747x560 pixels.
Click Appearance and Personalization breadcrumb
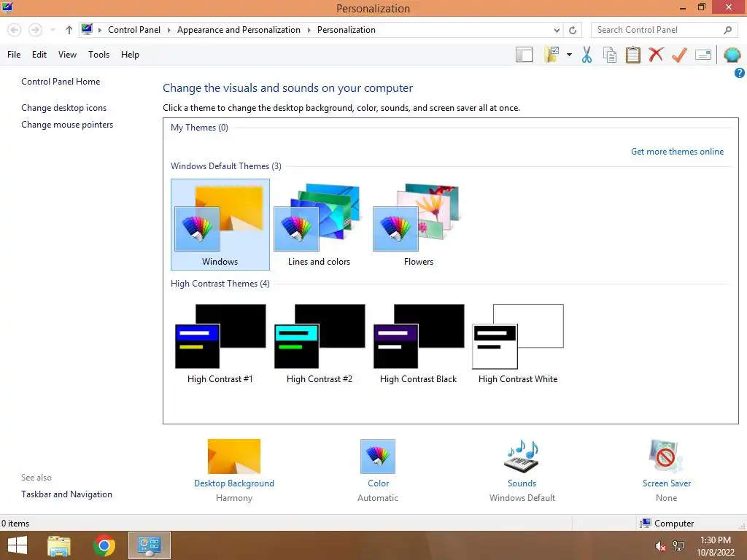[239, 30]
